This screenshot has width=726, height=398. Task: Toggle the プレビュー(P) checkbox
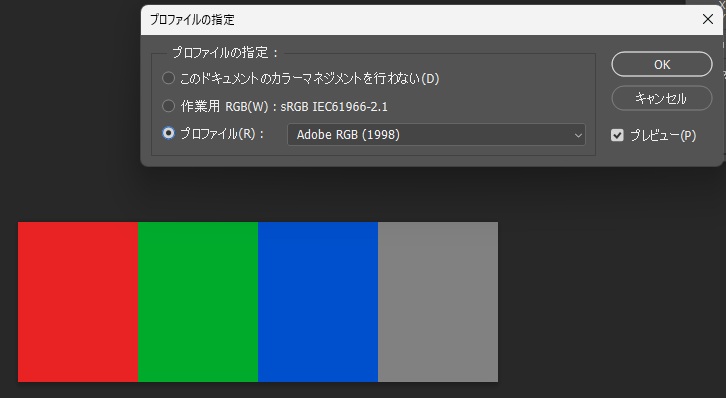(x=617, y=135)
